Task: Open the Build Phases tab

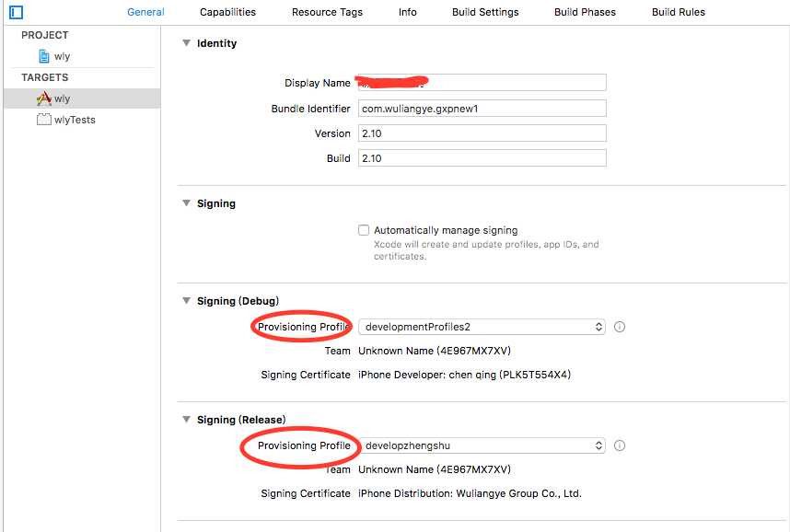Action: click(x=585, y=12)
